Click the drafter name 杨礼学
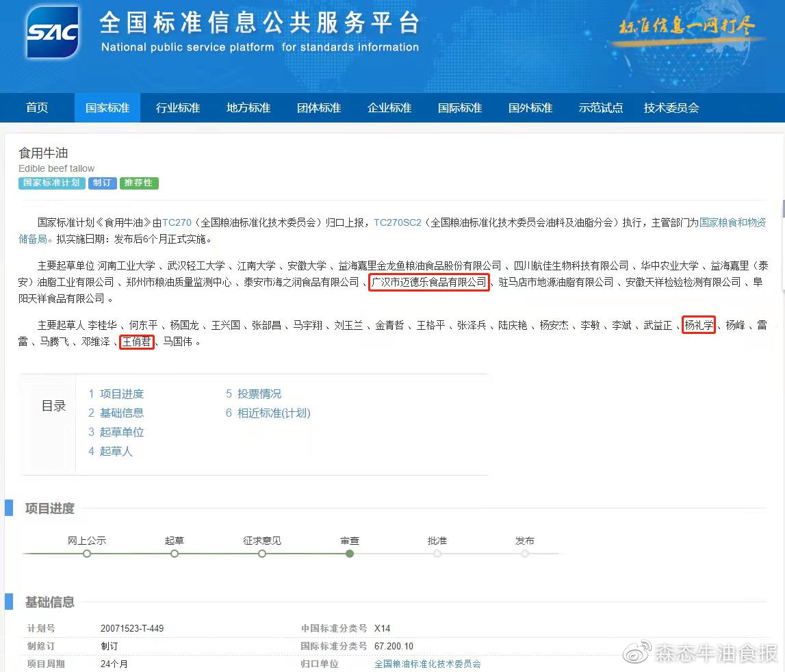This screenshot has width=785, height=672. [x=699, y=326]
